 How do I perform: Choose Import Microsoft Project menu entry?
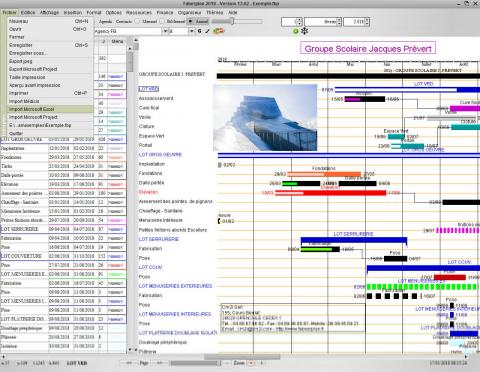50,117
